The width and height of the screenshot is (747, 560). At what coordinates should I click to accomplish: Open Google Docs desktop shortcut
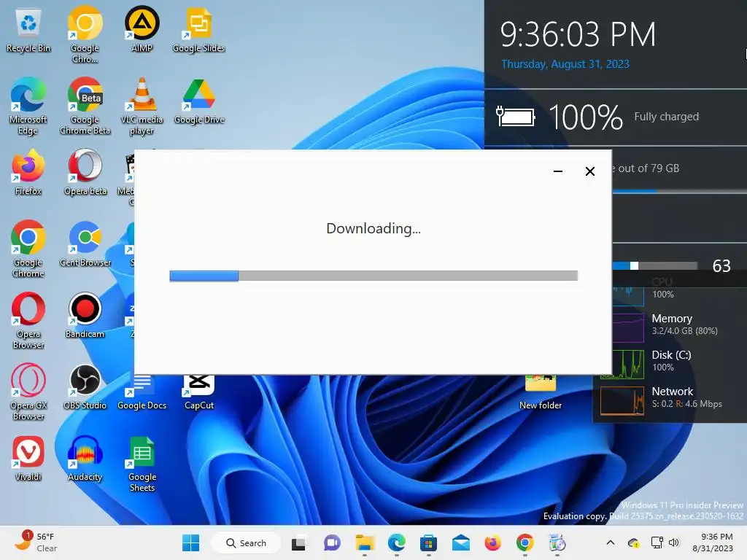[142, 392]
